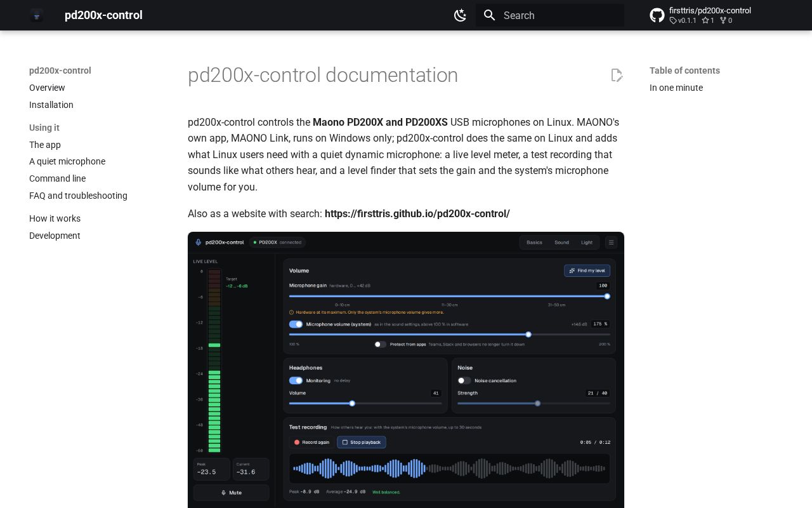Click the embedded app screenshot image

406,370
